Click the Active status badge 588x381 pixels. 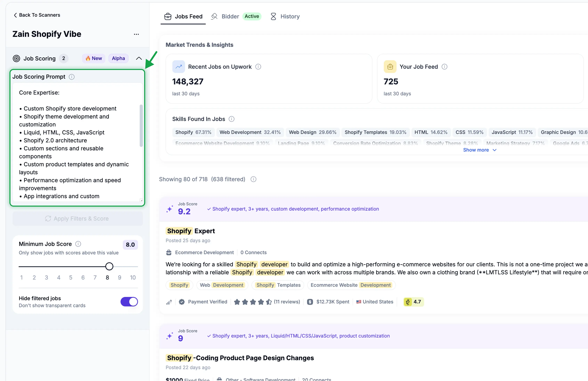(252, 16)
